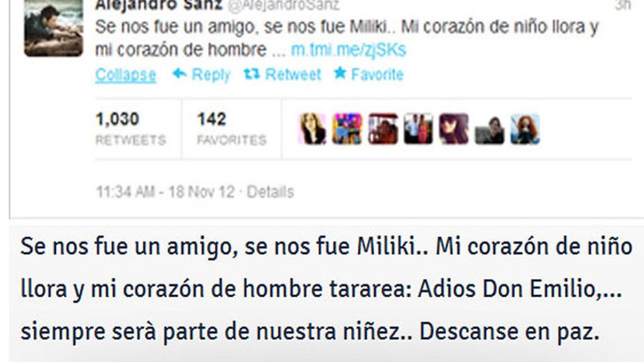Open the third retweeter avatar
The image size is (644, 362).
coord(383,129)
